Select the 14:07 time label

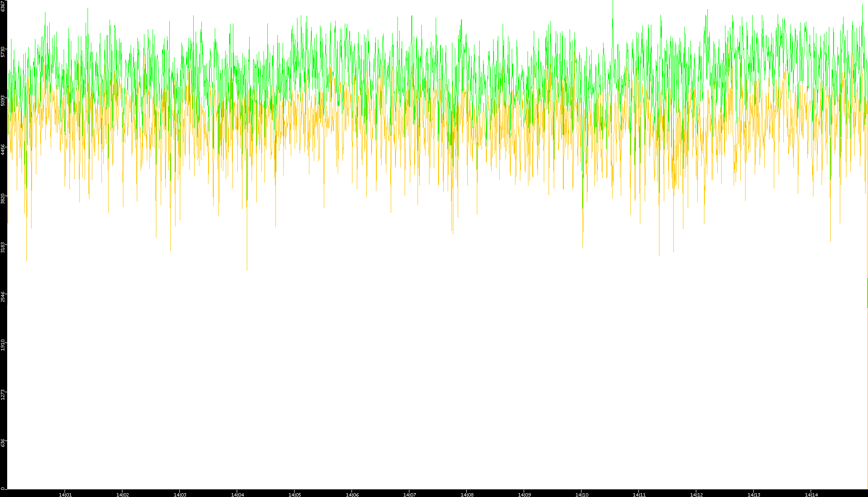coord(409,495)
